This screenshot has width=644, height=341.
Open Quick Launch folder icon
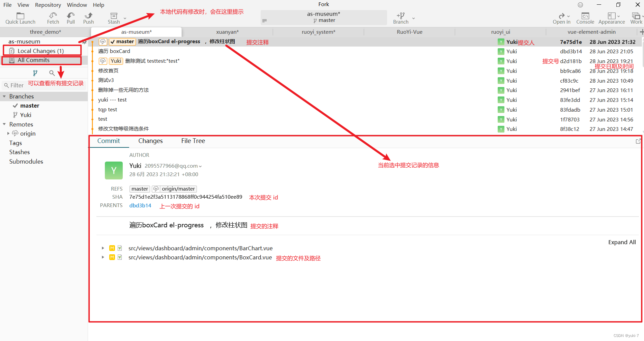21,16
